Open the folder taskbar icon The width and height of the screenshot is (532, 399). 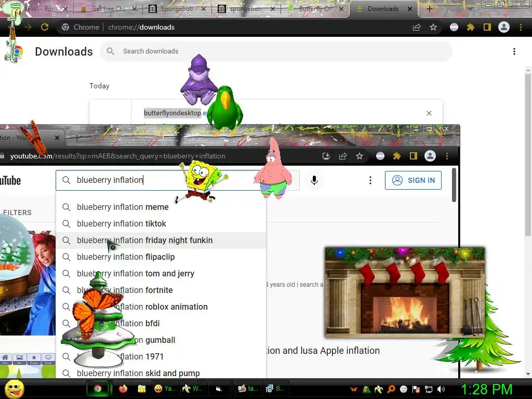pos(141,389)
